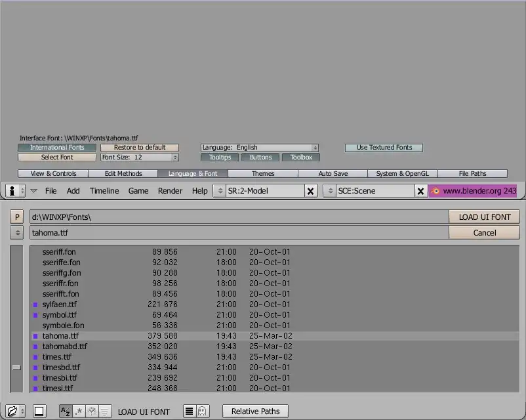This screenshot has height=420, width=526.
Task: Delete the SR:2-Model screen with X
Action: click(311, 191)
